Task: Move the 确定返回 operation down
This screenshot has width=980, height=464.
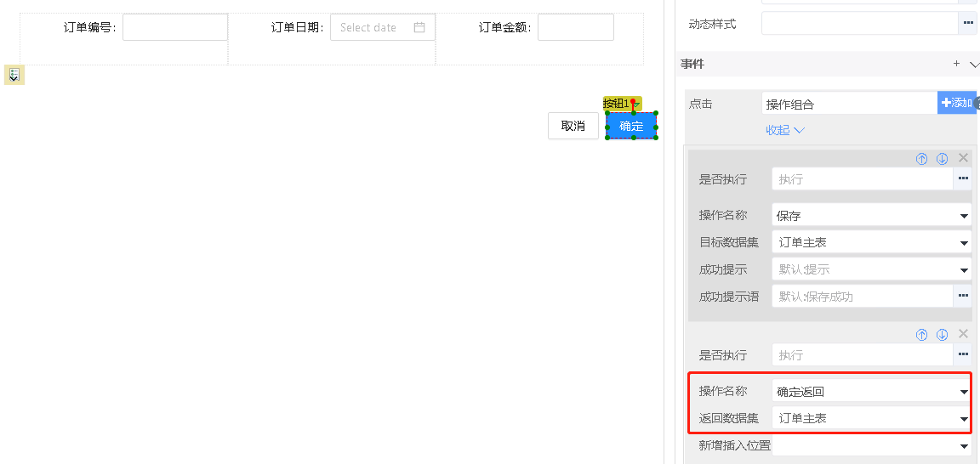Action: click(x=942, y=335)
